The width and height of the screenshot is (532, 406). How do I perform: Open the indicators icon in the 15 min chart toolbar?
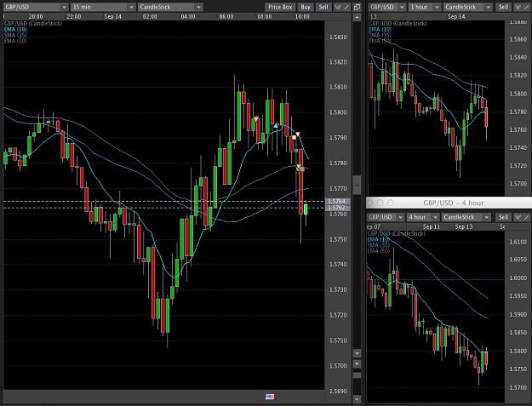(338, 7)
